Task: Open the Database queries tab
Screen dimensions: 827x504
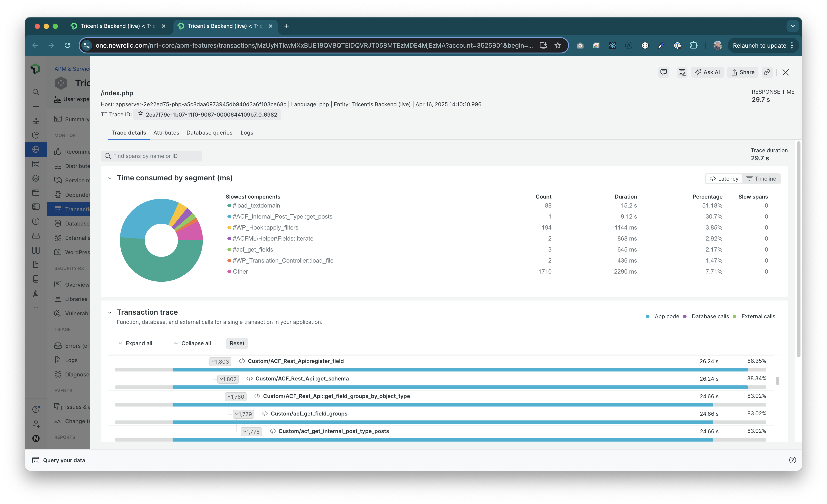Action: point(209,133)
